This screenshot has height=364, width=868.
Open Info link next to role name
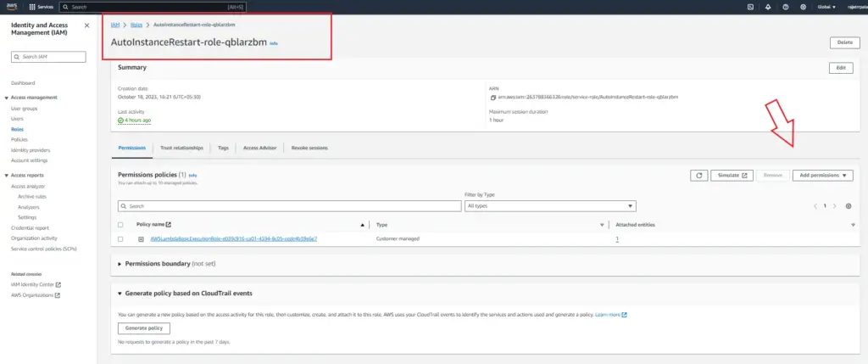(x=274, y=43)
